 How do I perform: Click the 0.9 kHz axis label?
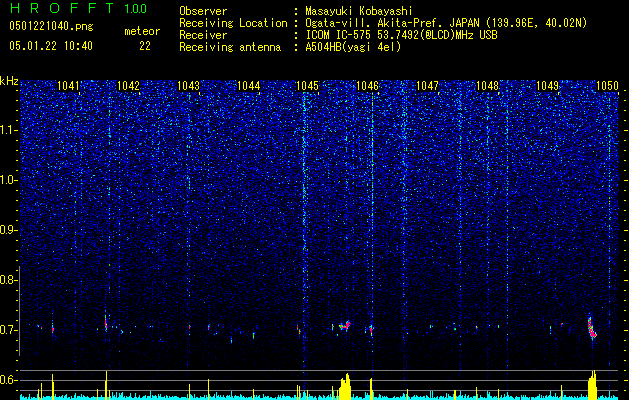[8, 230]
